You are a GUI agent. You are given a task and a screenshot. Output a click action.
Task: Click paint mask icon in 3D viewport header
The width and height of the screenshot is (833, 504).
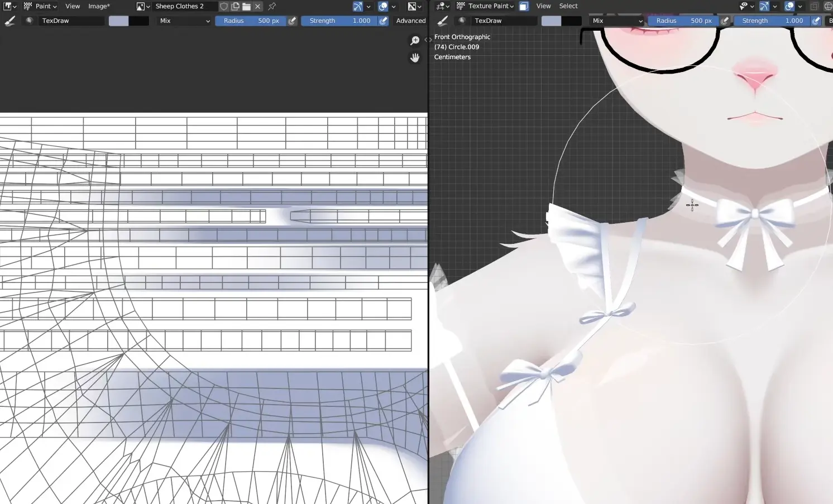[524, 6]
